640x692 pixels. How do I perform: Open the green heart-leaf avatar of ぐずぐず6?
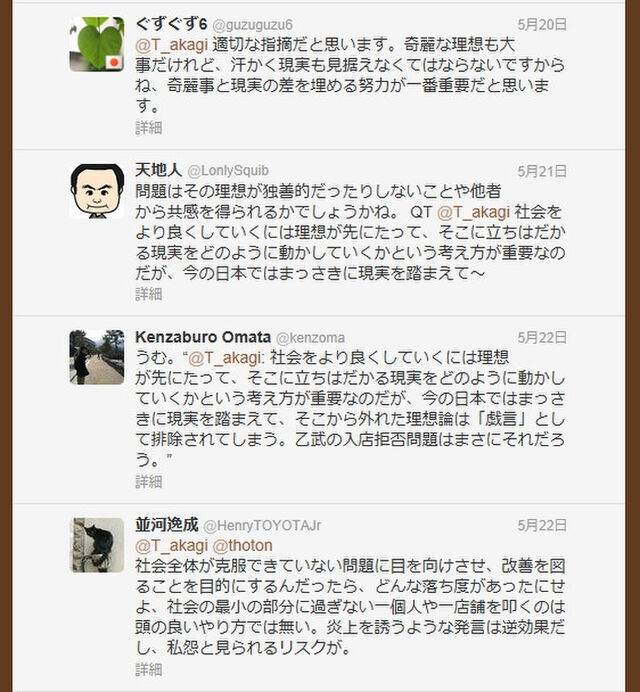(97, 44)
